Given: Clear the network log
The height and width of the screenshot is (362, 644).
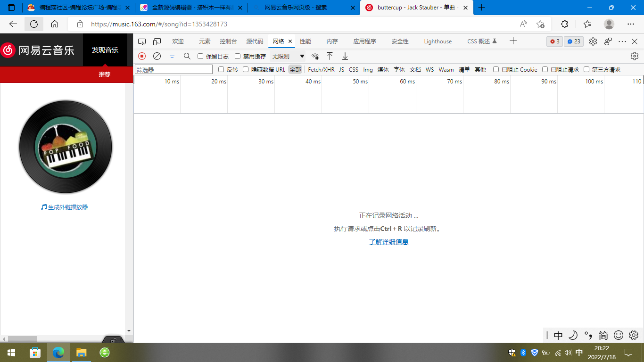Looking at the screenshot, I should point(157,56).
